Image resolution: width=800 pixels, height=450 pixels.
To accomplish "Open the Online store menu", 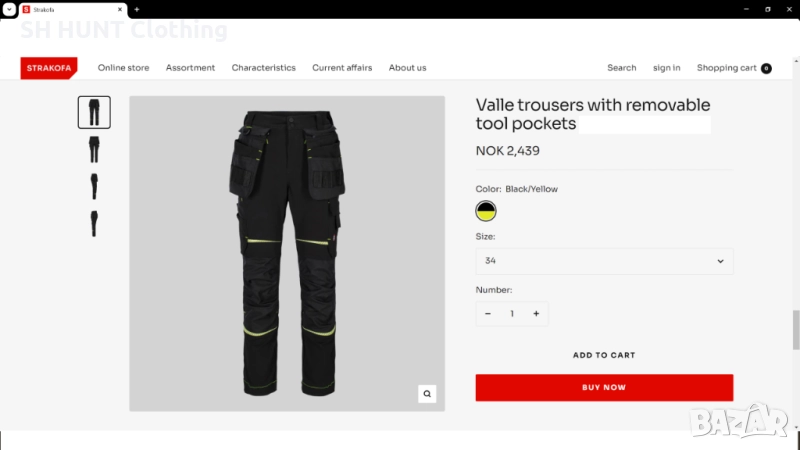I will pos(123,68).
